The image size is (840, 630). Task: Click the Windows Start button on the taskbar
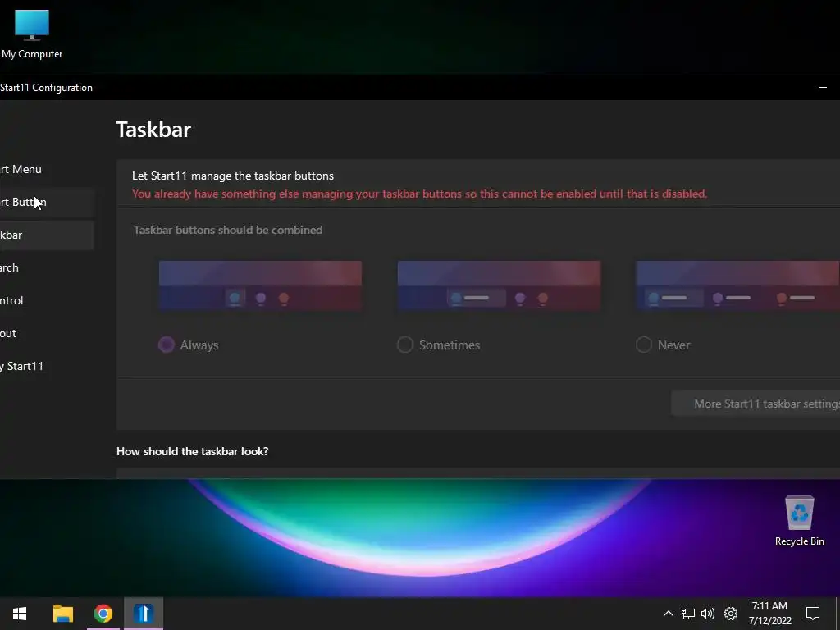pos(20,614)
